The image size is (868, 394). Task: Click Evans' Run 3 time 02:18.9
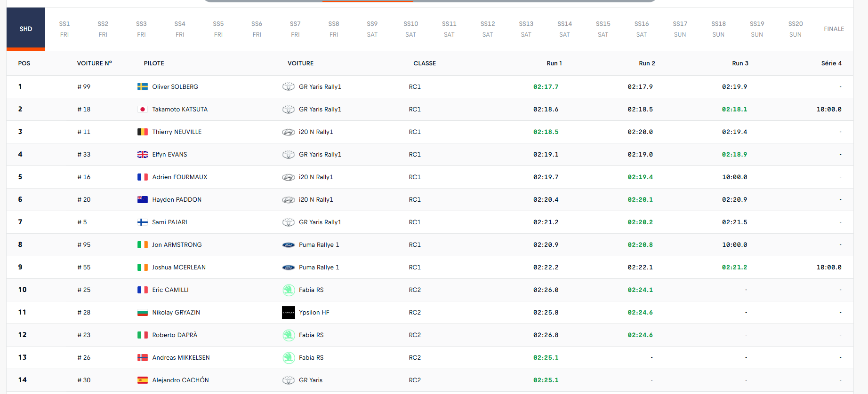(735, 154)
